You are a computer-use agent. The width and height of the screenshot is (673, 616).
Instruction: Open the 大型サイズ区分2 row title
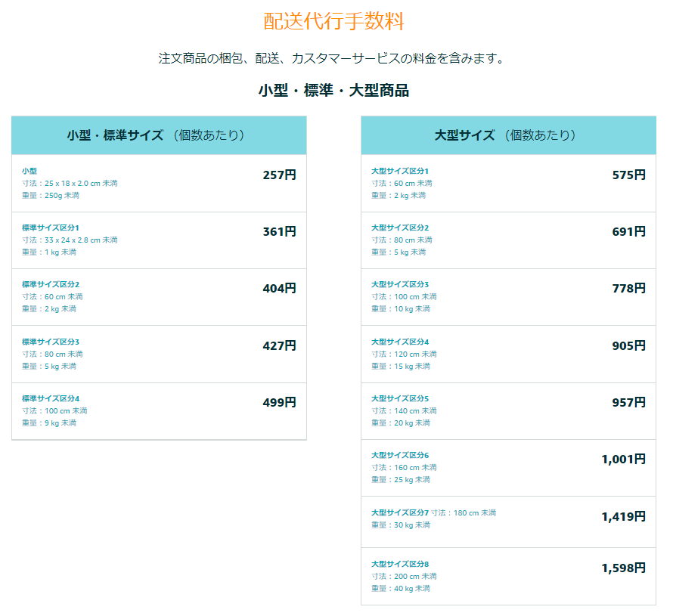pyautogui.click(x=400, y=228)
